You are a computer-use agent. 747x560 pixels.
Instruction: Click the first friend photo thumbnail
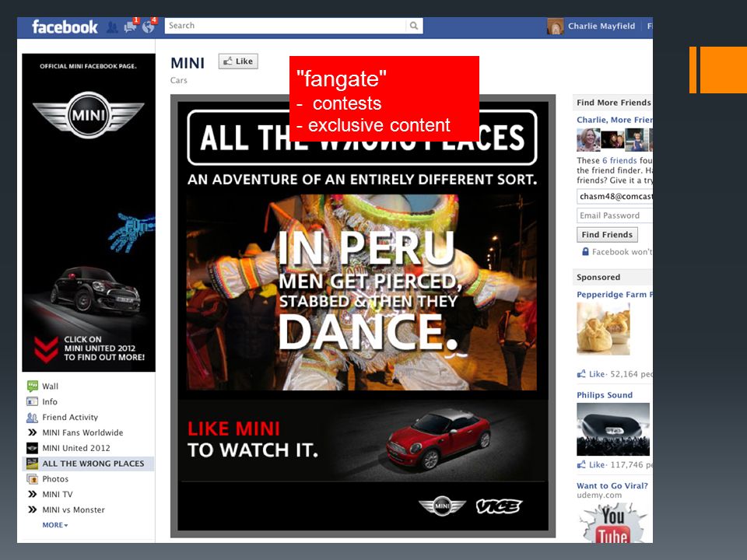pyautogui.click(x=588, y=140)
